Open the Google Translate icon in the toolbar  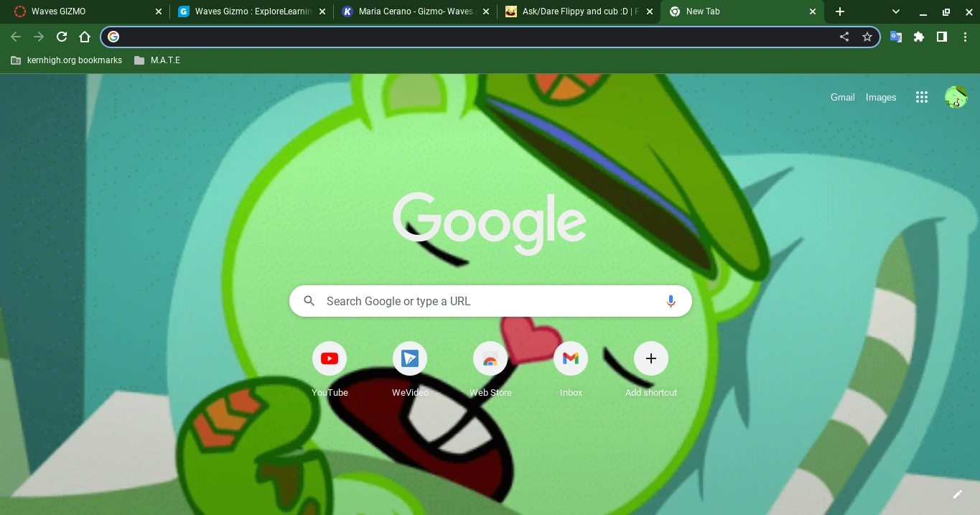(896, 37)
